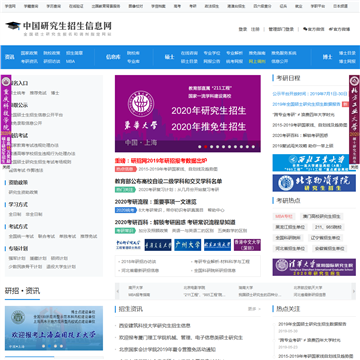Open the 广州大学 logo link
The image size is (360, 360).
[188, 245]
